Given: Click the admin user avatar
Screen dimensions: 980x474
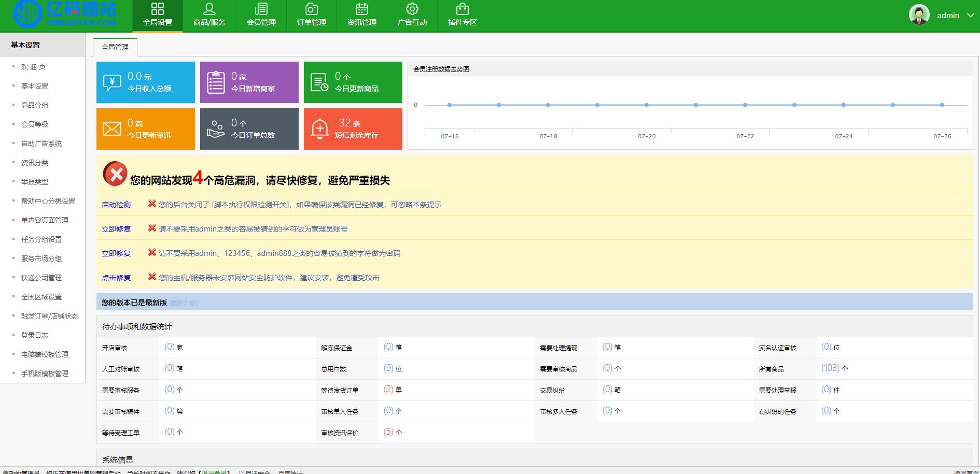Looking at the screenshot, I should tap(919, 15).
